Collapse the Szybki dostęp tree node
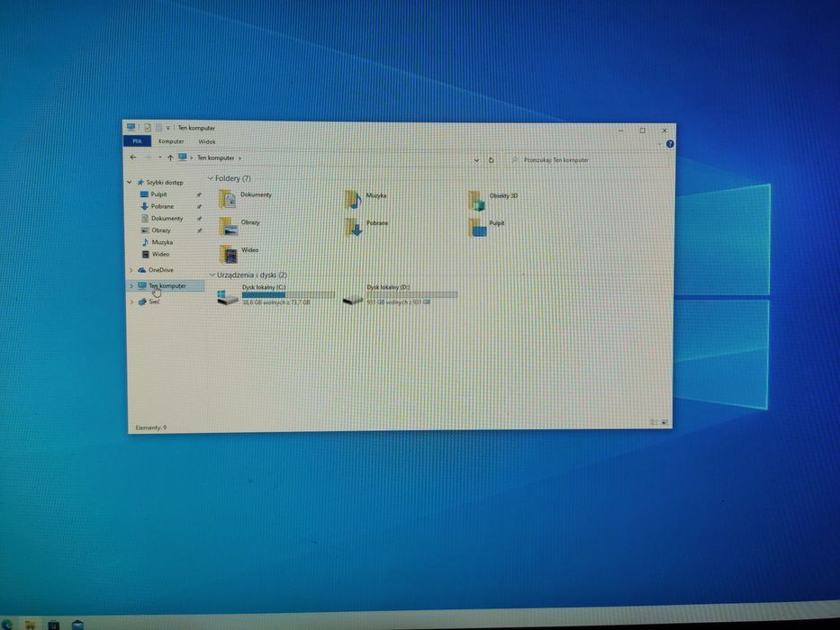This screenshot has height=630, width=840. click(x=129, y=182)
